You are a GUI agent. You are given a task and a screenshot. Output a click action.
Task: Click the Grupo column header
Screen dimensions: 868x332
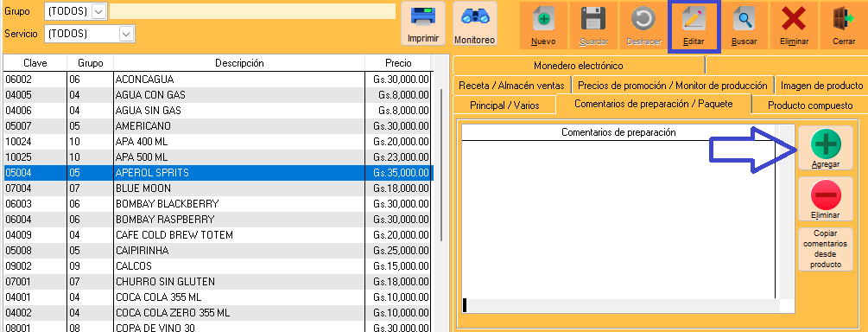coord(90,63)
